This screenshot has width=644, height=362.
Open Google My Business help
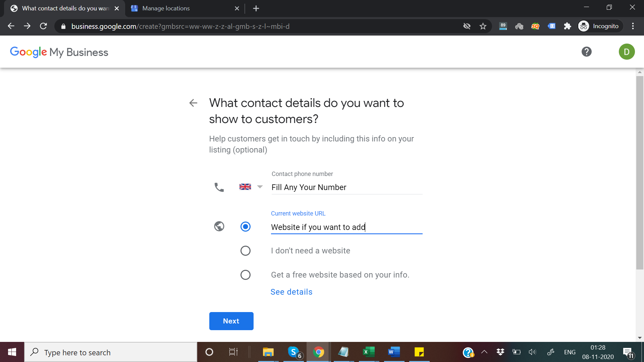pos(587,52)
